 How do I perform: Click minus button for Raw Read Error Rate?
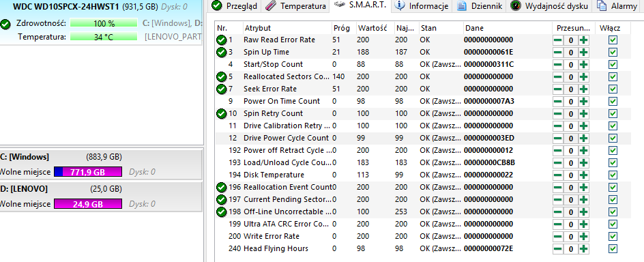pyautogui.click(x=558, y=40)
